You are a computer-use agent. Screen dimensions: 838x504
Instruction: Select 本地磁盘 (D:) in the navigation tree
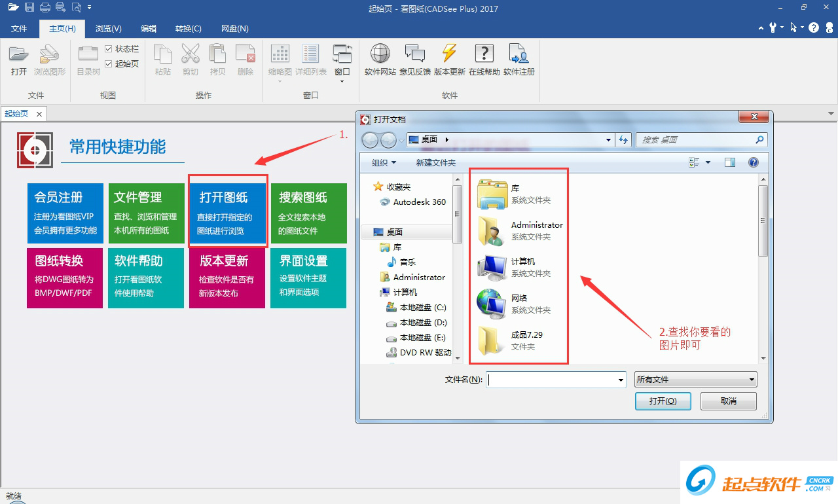(417, 323)
